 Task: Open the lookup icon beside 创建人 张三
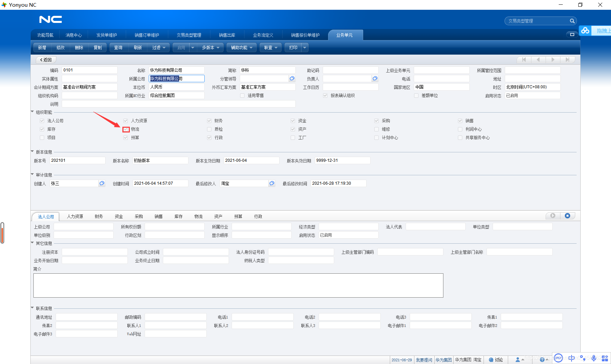pos(102,183)
